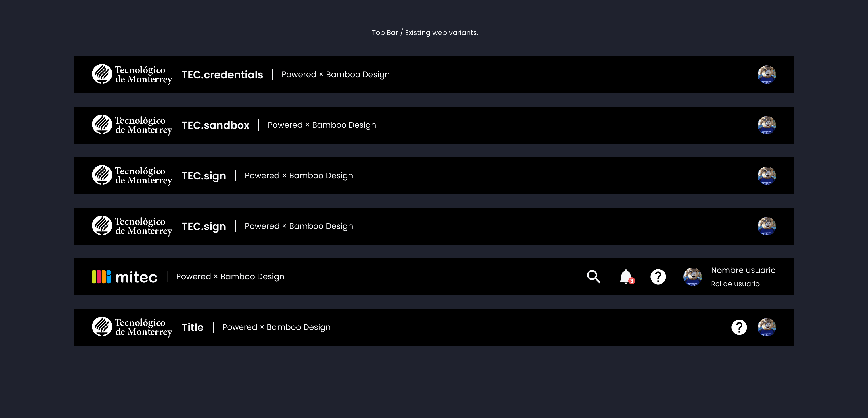
Task: Open the notifications bell with the 3 badge
Action: (627, 277)
